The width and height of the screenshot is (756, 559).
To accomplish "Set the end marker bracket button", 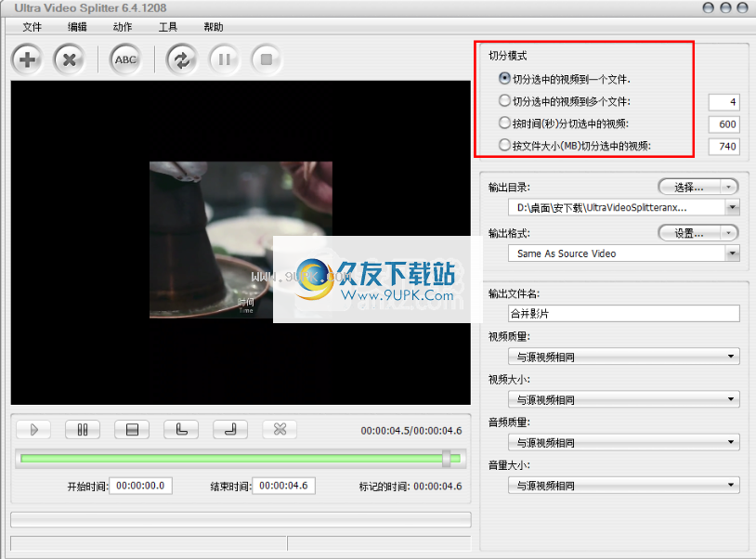I will pos(230,429).
